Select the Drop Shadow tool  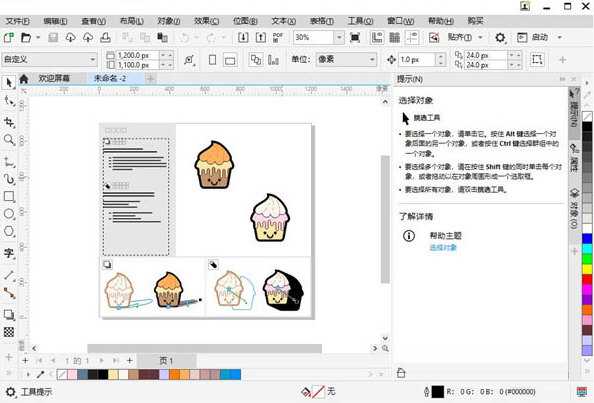9,314
